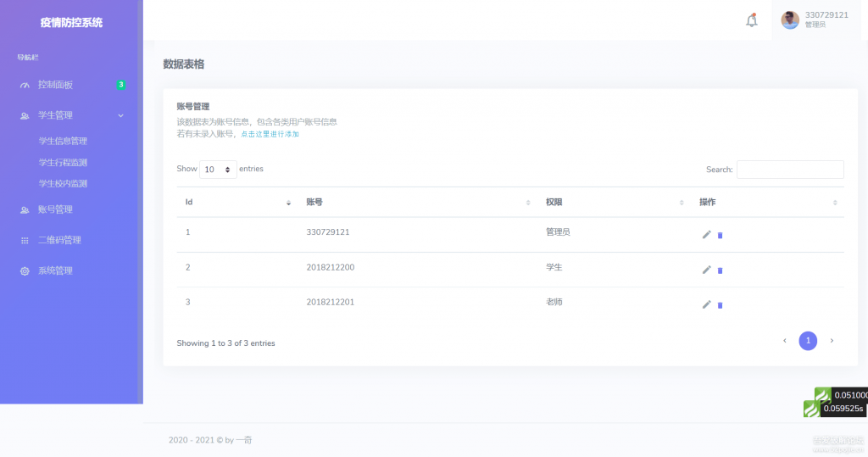
Task: Edit account 330729121 with pencil icon
Action: click(x=706, y=235)
